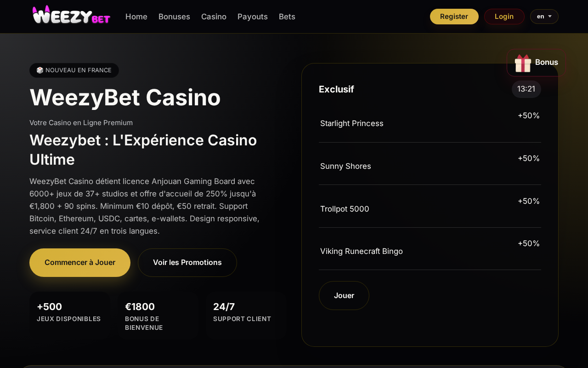Open the Casino menu item
Viewport: 588px width, 368px height.
coord(214,17)
